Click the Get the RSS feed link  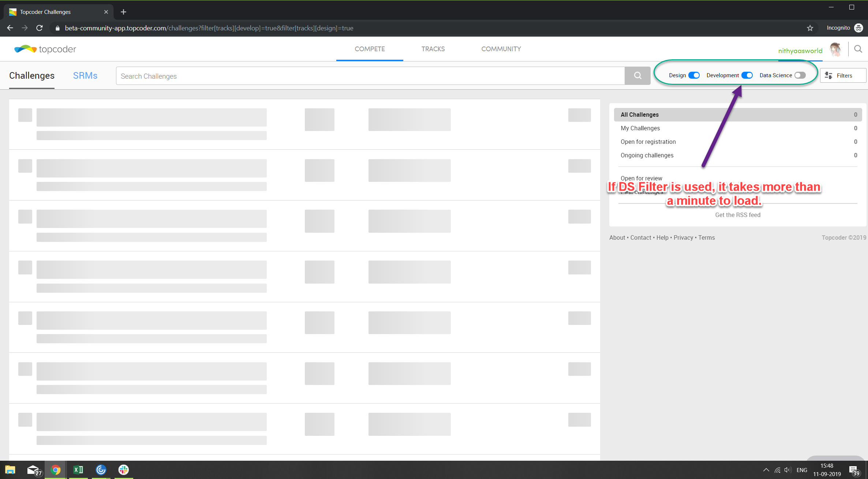[x=738, y=215]
